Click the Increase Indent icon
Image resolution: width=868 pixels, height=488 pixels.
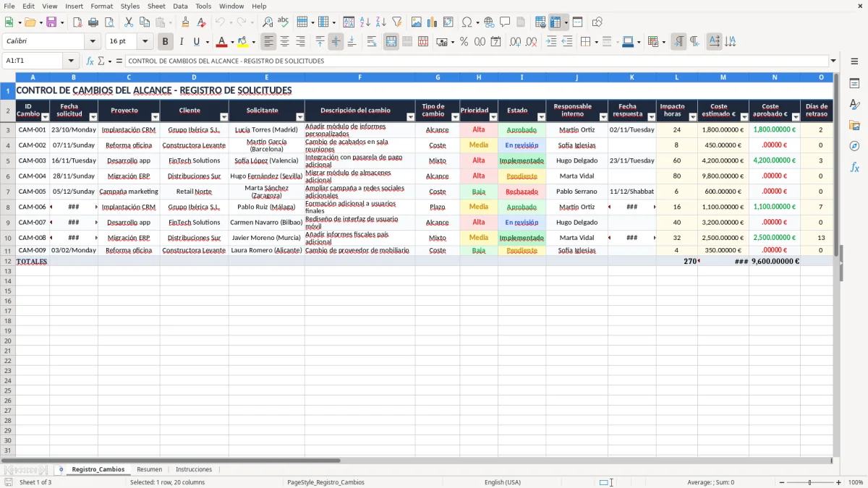pyautogui.click(x=551, y=42)
